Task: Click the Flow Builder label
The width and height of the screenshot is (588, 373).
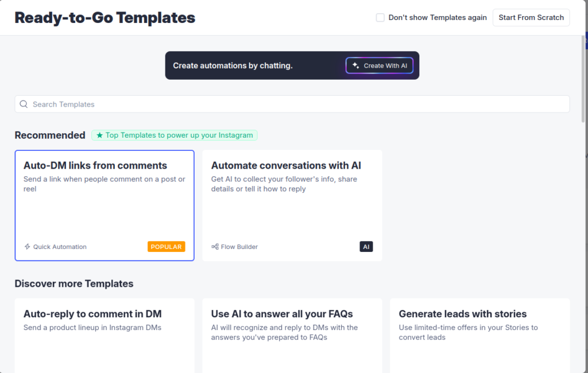Action: tap(239, 247)
